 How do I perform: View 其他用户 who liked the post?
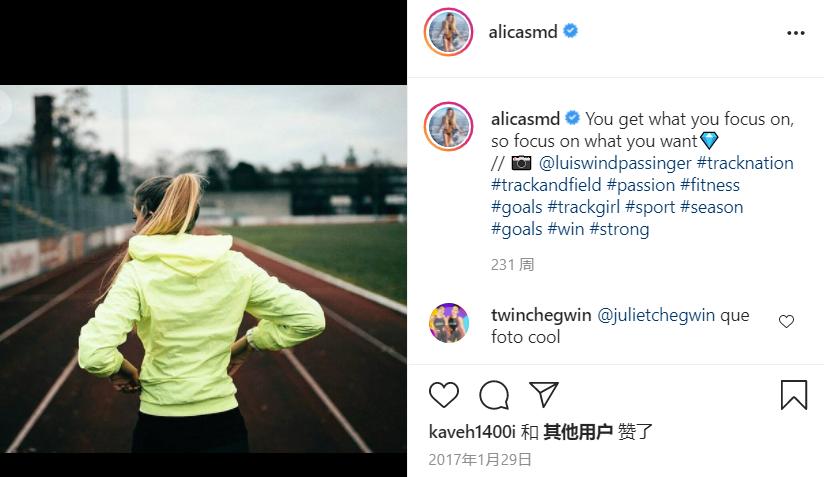tap(578, 432)
